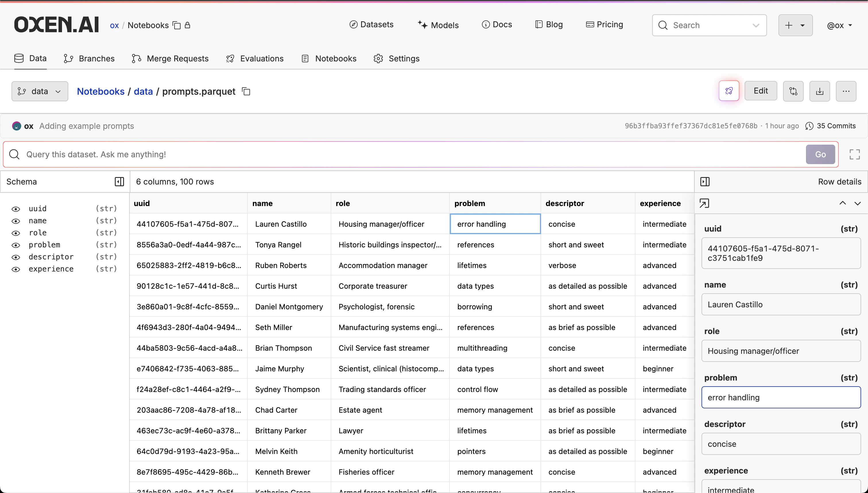Hide the experience column
The height and width of the screenshot is (493, 868).
click(x=16, y=269)
